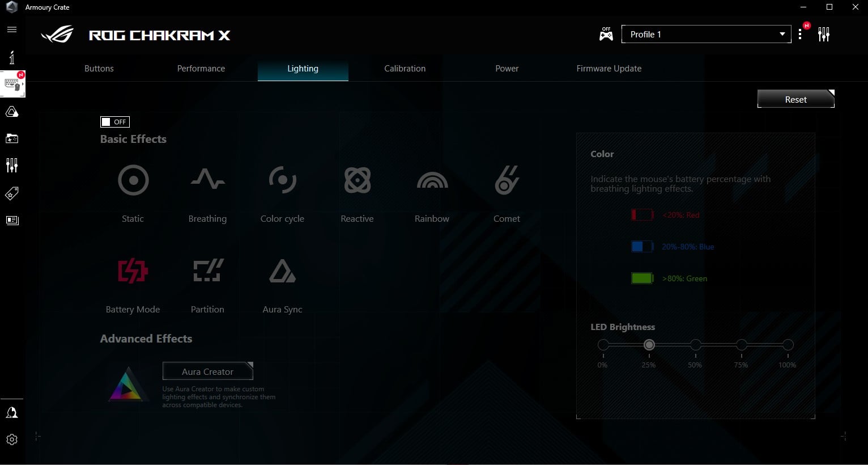Pick the Color cycle effect icon

[282, 180]
